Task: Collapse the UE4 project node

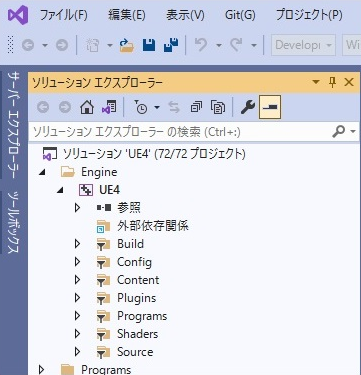Action: [60, 191]
